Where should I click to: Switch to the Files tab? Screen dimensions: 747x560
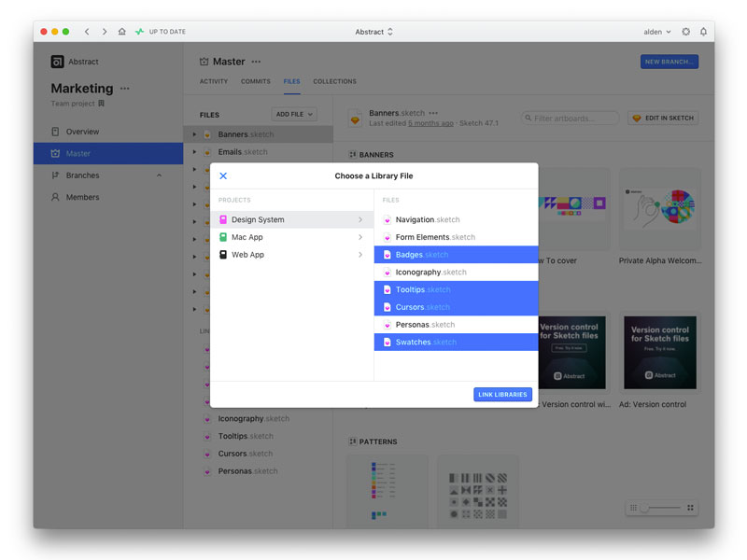pos(291,81)
